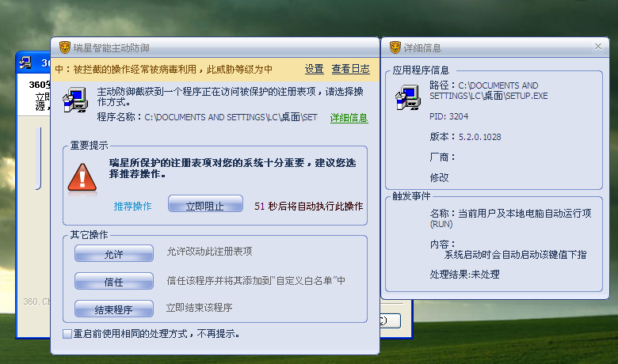Open 查看日志 link
The image size is (618, 364).
[x=350, y=70]
